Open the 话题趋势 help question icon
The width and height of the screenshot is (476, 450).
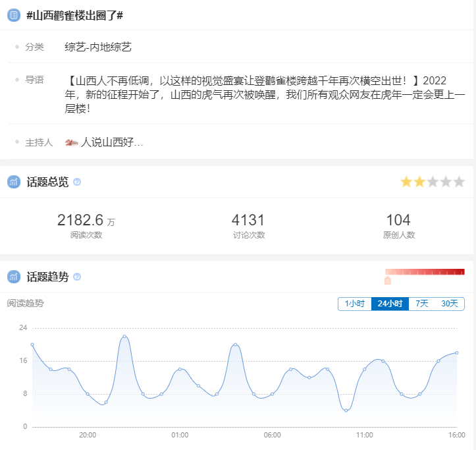[77, 277]
